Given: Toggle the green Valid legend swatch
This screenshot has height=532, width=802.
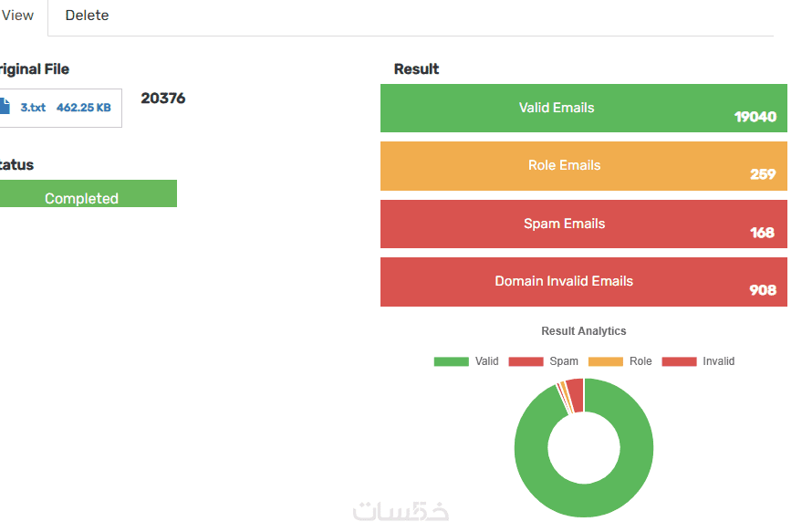Looking at the screenshot, I should click(x=451, y=361).
